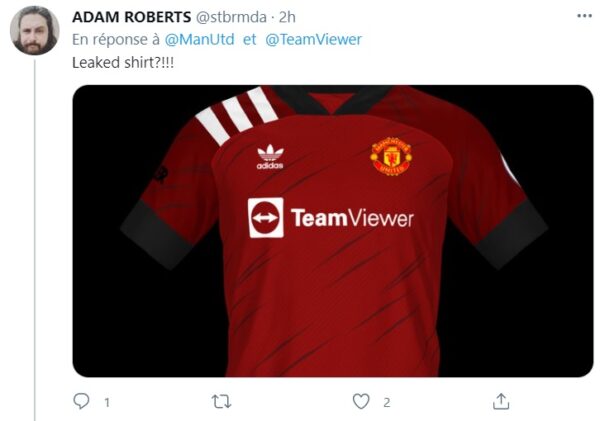Open the leaked shirt image
Viewport: 600px width, 421px height.
[332, 300]
